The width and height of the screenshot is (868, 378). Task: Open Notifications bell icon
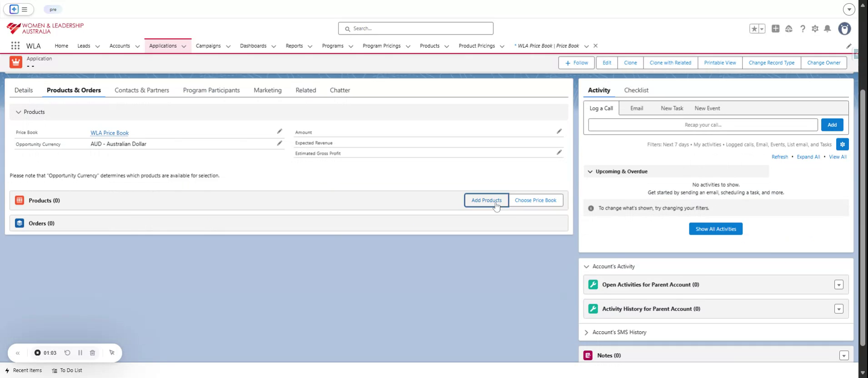point(828,29)
